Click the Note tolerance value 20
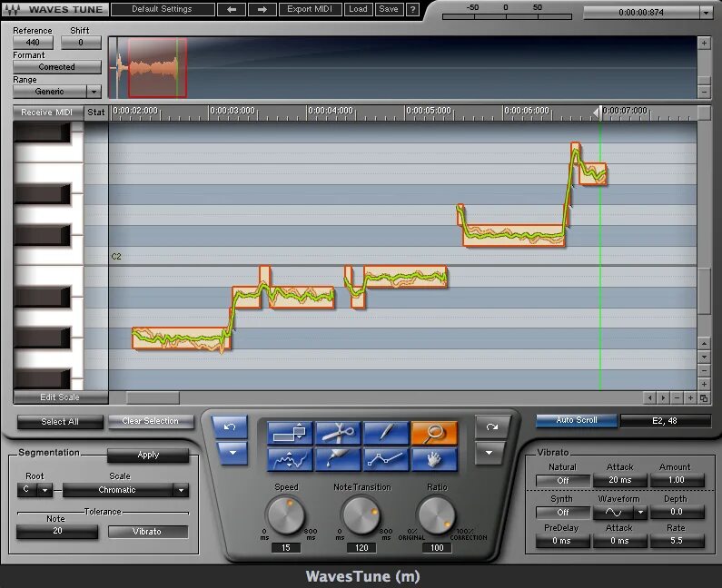The width and height of the screenshot is (722, 588). tap(57, 531)
